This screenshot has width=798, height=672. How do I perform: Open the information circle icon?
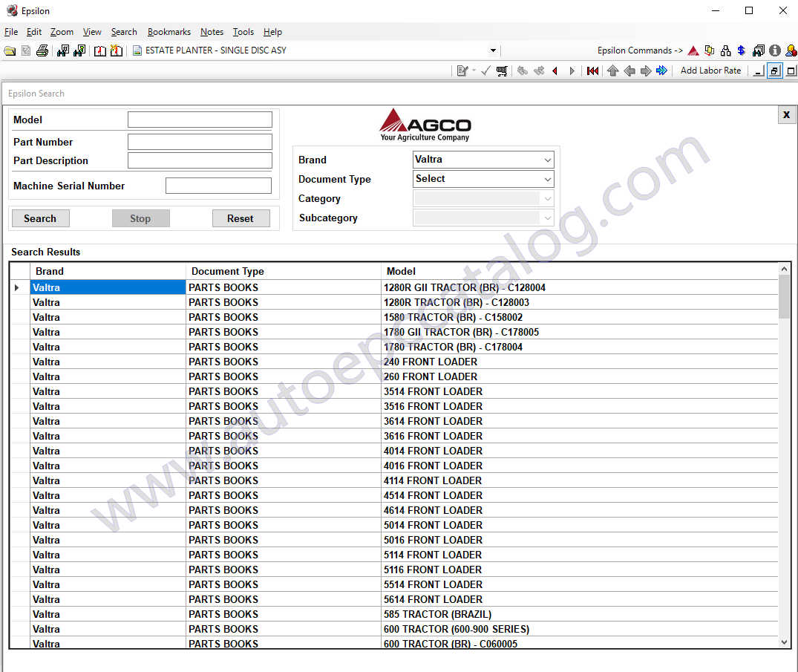point(775,50)
